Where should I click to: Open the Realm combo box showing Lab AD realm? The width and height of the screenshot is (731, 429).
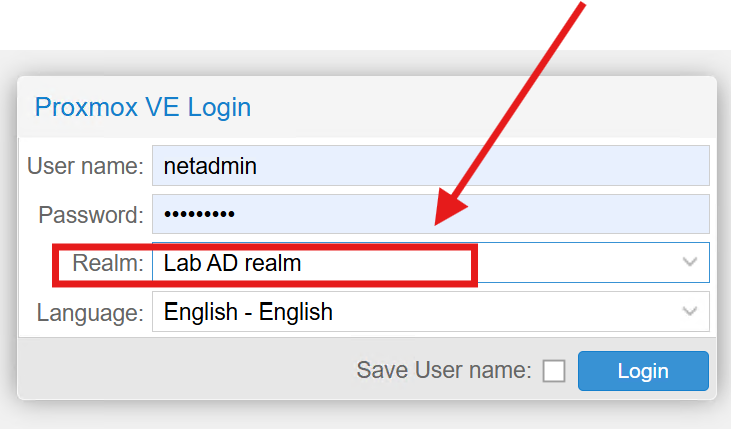coord(400,263)
